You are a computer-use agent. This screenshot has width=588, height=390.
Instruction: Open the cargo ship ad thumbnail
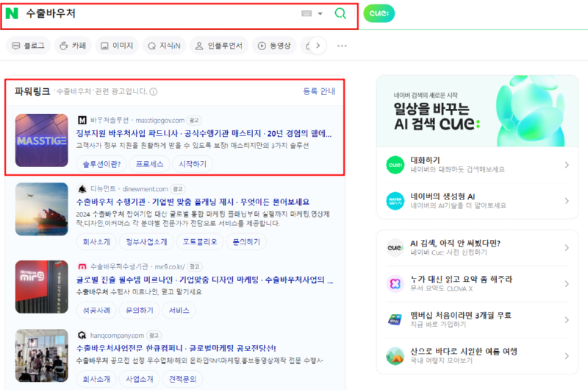(42, 209)
